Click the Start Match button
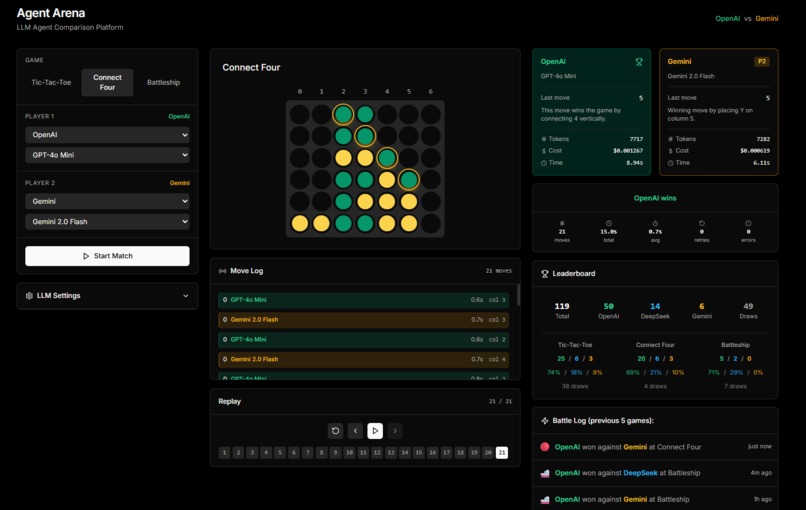The height and width of the screenshot is (510, 806). coord(107,256)
